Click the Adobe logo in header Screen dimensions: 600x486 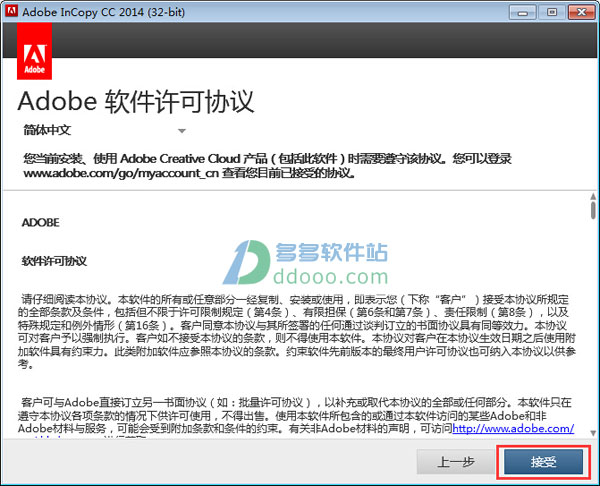(34, 51)
